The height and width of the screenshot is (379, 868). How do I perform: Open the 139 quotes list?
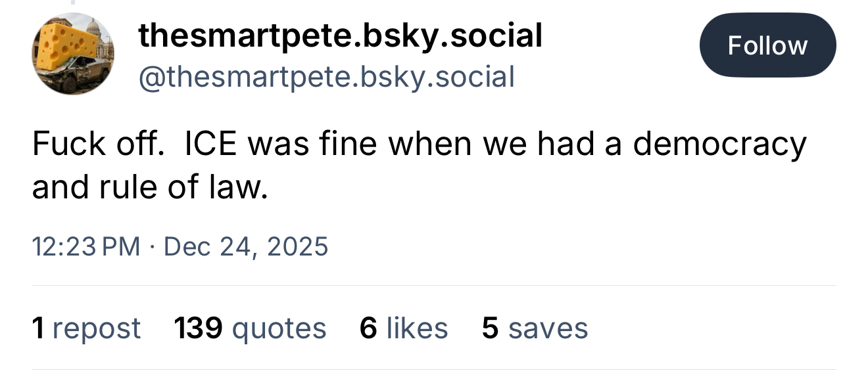pyautogui.click(x=250, y=328)
